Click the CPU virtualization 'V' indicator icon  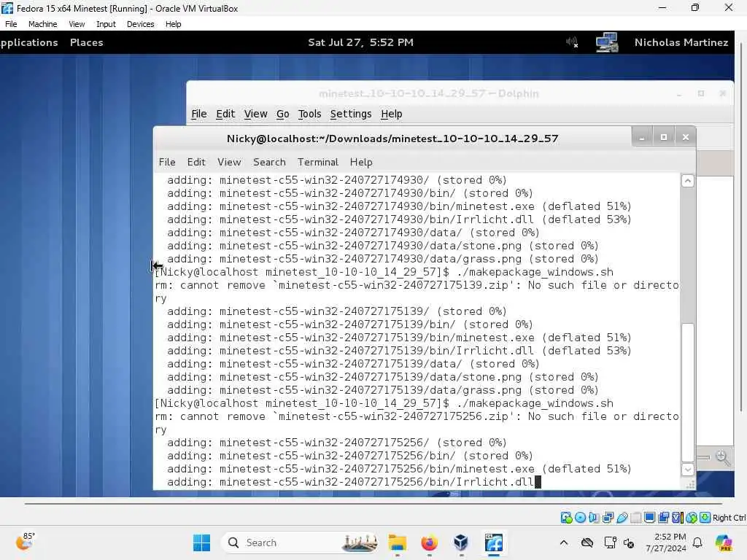click(x=677, y=518)
